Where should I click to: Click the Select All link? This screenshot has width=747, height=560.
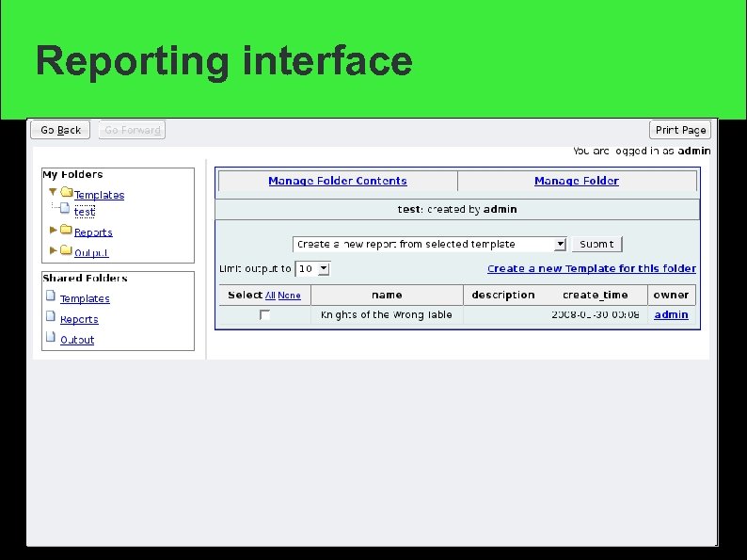click(270, 296)
